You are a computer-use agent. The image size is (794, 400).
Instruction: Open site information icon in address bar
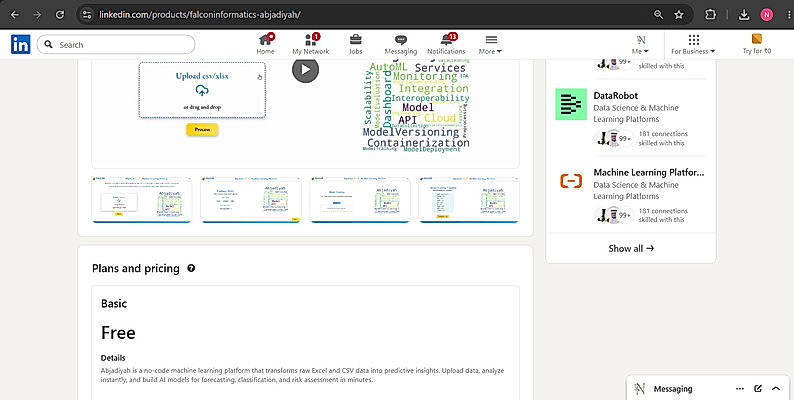(87, 15)
